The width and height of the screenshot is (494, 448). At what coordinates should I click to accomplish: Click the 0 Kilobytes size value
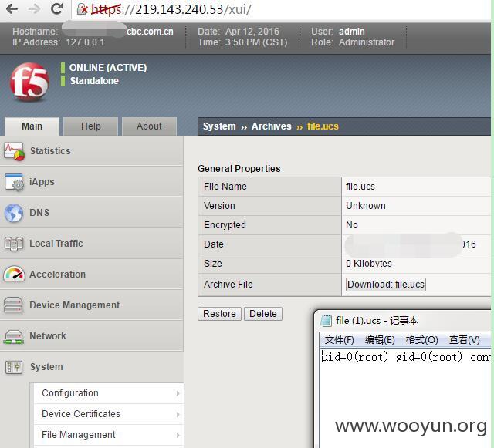pyautogui.click(x=369, y=263)
